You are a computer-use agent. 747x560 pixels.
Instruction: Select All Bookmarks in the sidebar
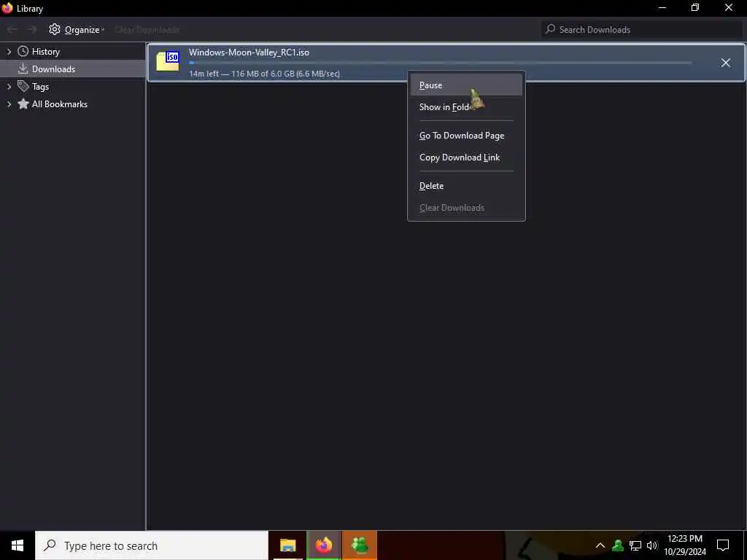(60, 104)
